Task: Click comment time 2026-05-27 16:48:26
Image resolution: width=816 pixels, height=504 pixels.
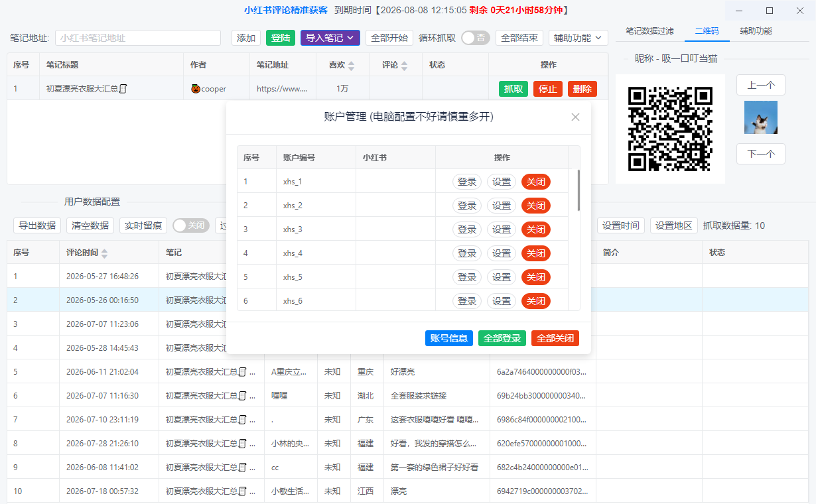Action: point(102,277)
